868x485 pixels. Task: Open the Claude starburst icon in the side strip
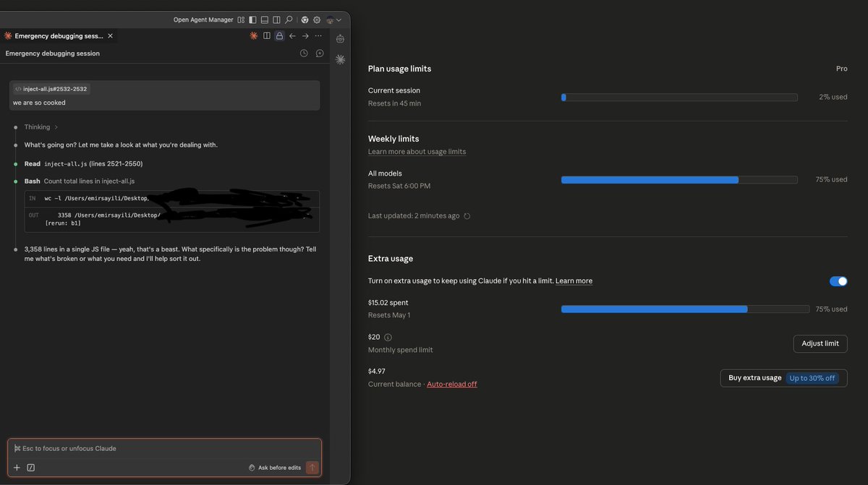(x=340, y=59)
